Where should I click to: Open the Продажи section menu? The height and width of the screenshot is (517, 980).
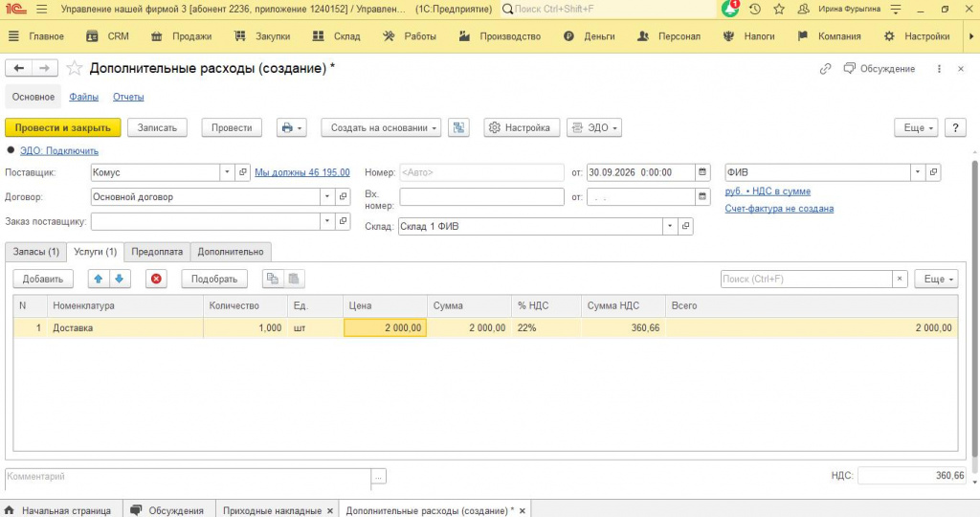click(182, 36)
